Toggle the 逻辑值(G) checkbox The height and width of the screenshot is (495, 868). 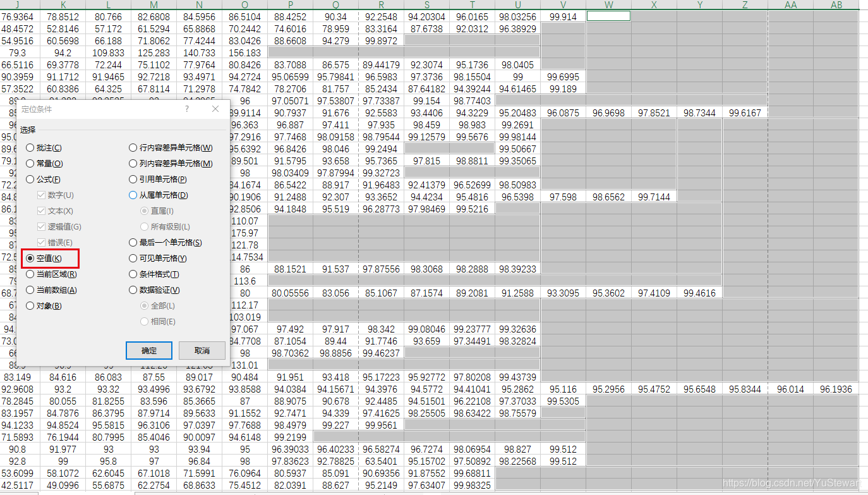pyautogui.click(x=59, y=227)
